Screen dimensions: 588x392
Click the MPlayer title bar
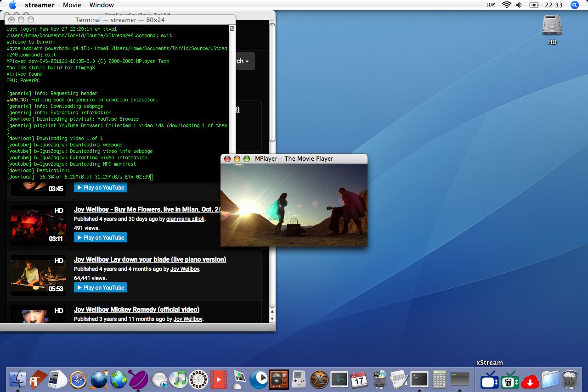[x=294, y=158]
